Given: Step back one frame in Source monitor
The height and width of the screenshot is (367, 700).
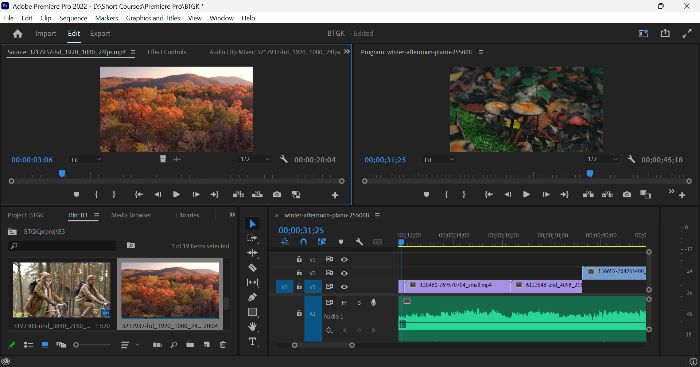Looking at the screenshot, I should [158, 195].
